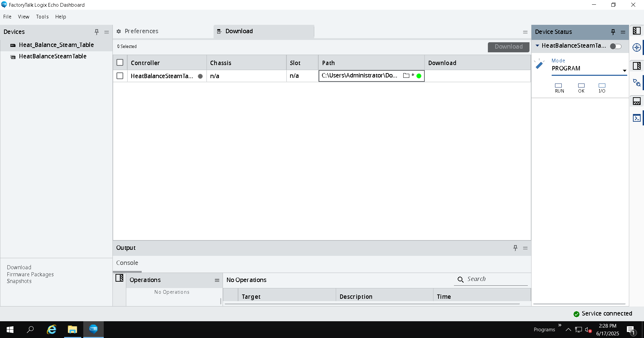
Task: Open the Tools menu
Action: coord(42,16)
